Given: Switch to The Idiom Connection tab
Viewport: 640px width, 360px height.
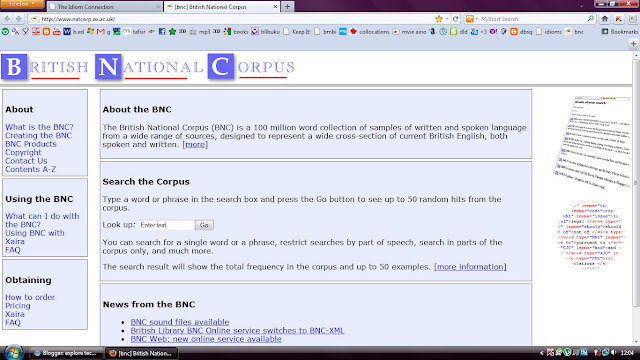Looking at the screenshot, I should pyautogui.click(x=104, y=7).
